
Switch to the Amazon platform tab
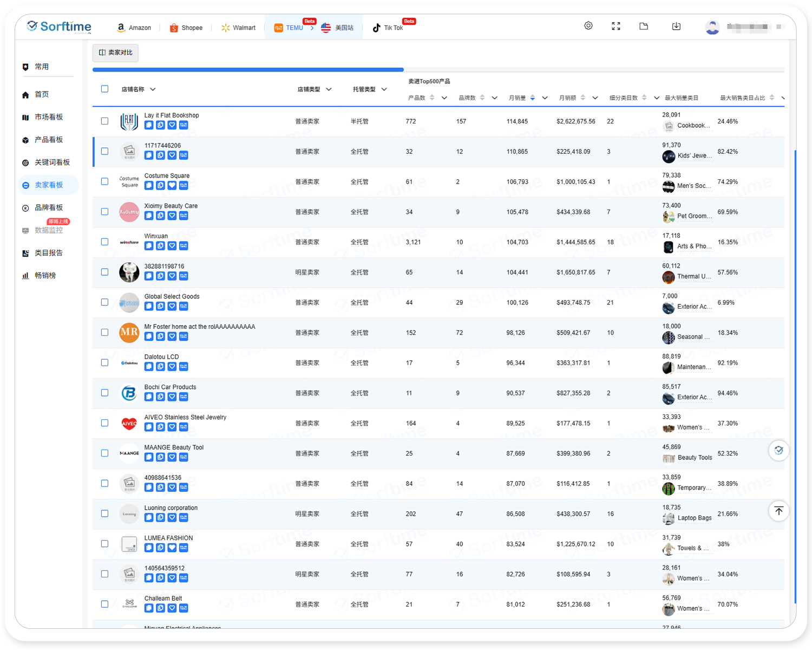click(134, 28)
